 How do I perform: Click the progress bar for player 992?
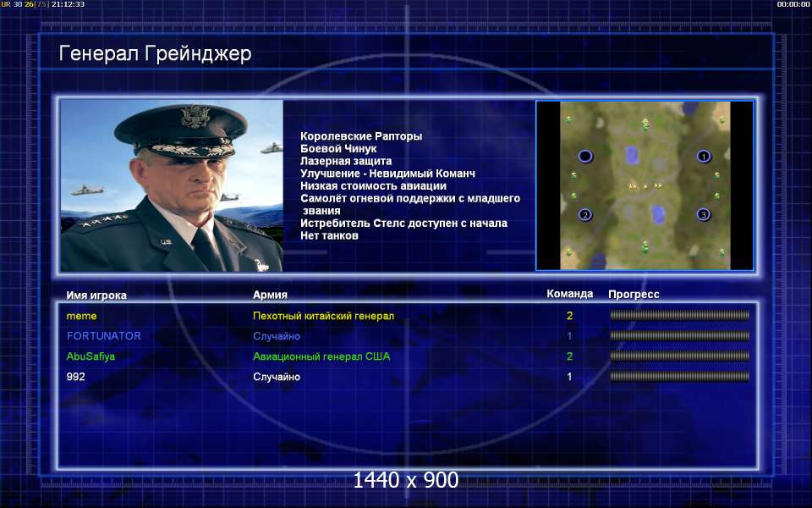679,376
